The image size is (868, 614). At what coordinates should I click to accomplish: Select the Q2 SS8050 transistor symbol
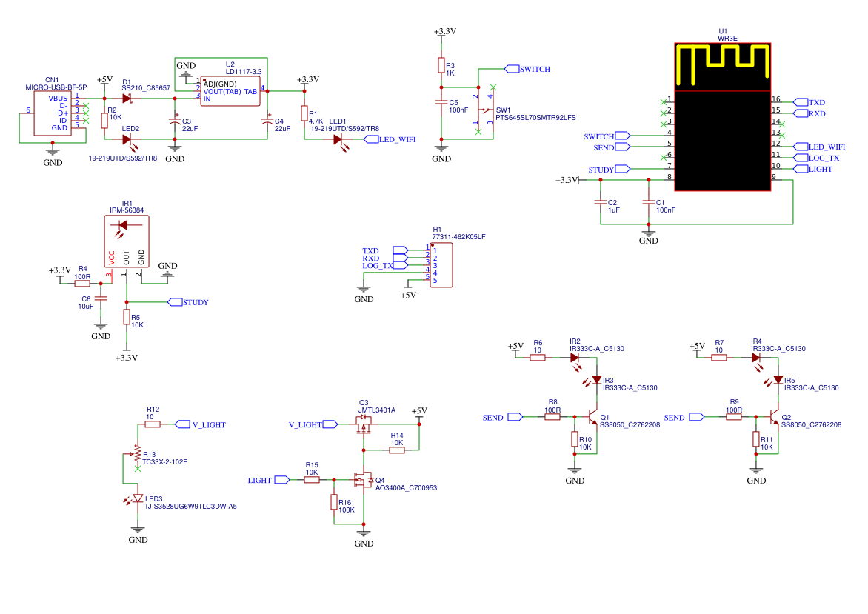773,418
